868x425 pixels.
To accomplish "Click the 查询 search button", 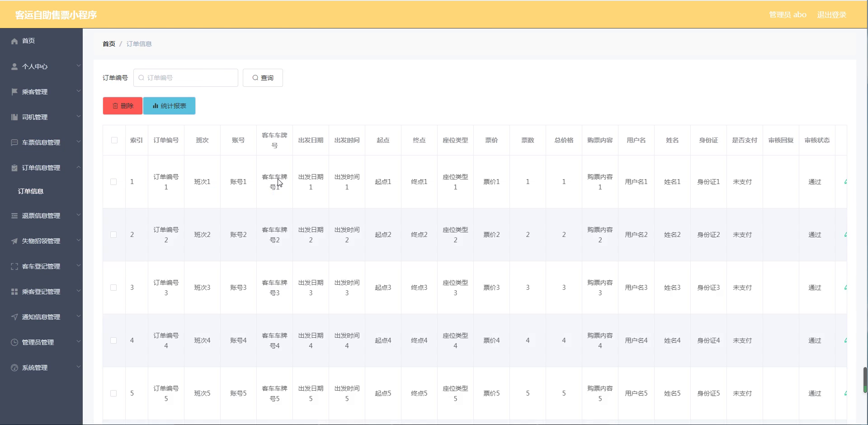I will tap(263, 78).
